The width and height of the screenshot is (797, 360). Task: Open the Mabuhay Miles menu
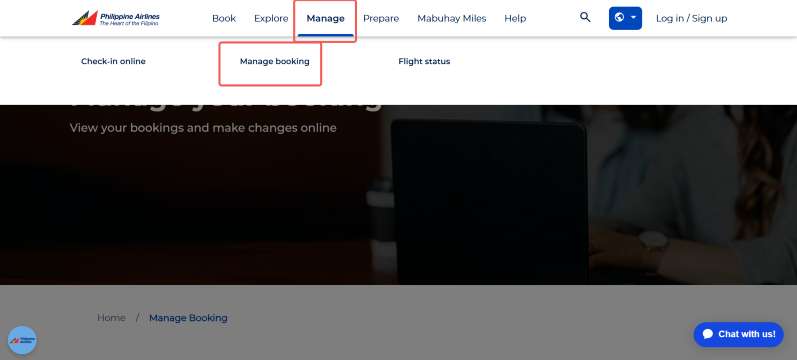[451, 18]
